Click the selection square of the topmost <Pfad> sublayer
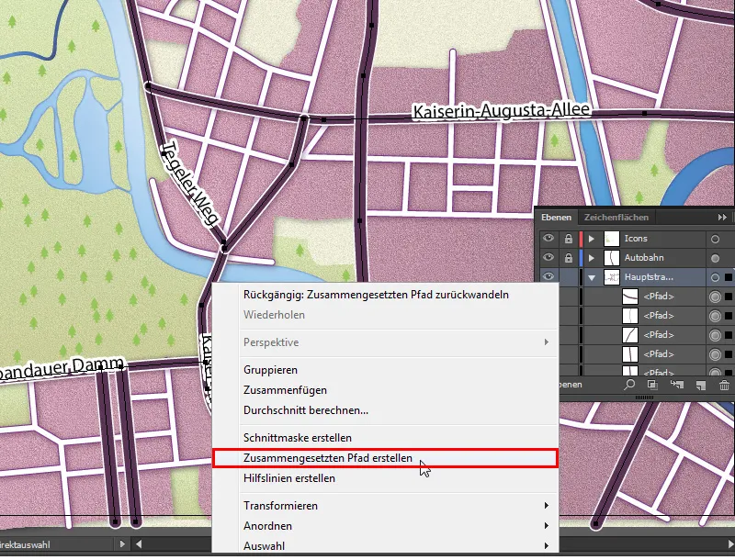 [x=728, y=297]
